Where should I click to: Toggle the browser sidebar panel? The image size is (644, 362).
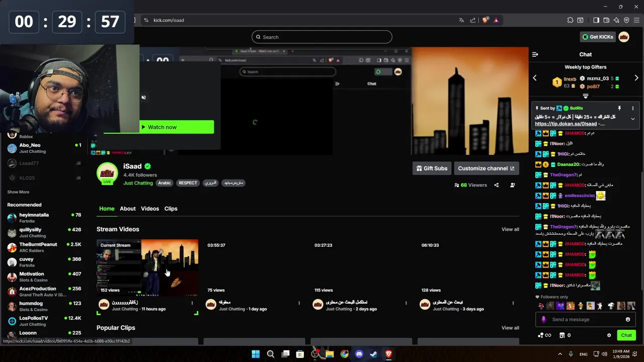596,20
